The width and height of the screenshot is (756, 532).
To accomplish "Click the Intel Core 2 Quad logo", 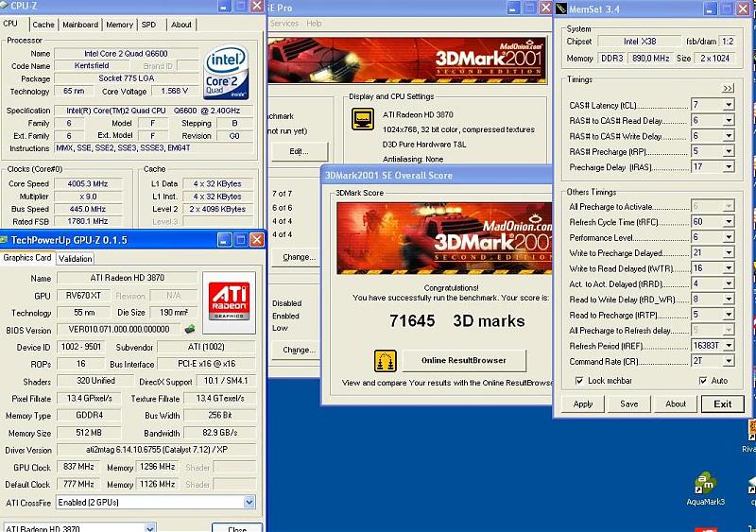I will 226,72.
